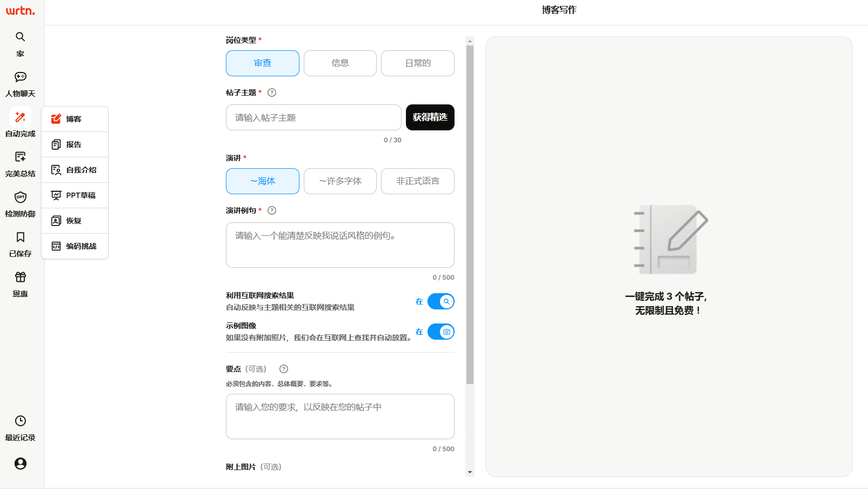Open the user profile avatar icon
This screenshot has height=489, width=868.
(x=21, y=464)
